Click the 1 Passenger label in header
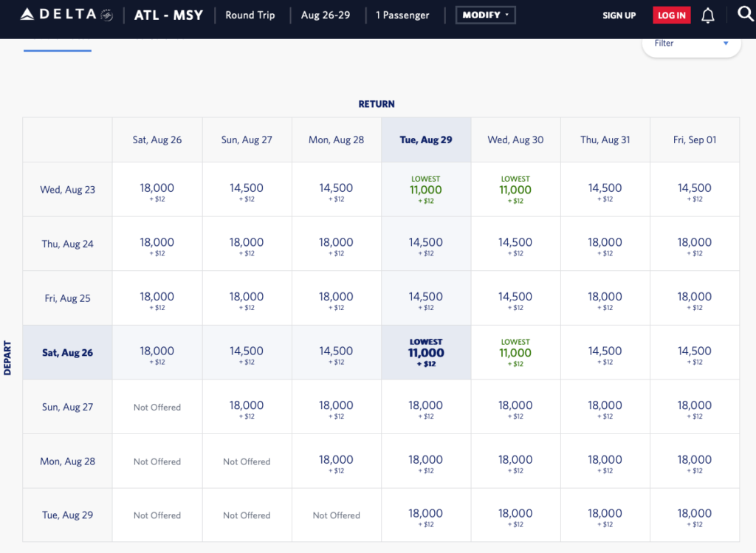Image resolution: width=756 pixels, height=553 pixels. (404, 15)
